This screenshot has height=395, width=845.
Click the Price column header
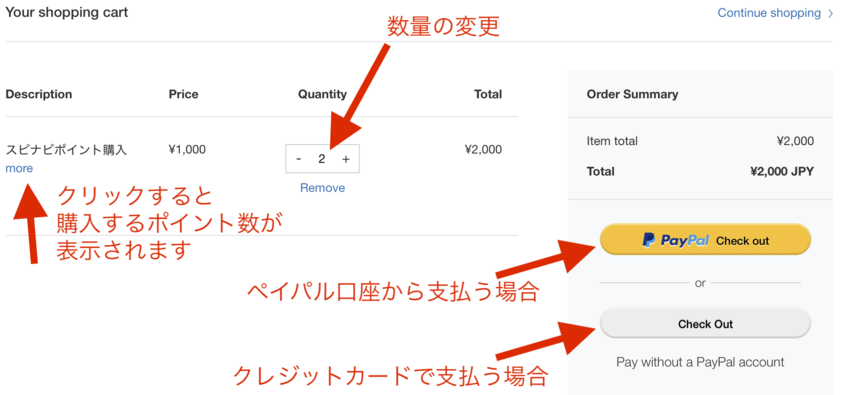pyautogui.click(x=183, y=94)
